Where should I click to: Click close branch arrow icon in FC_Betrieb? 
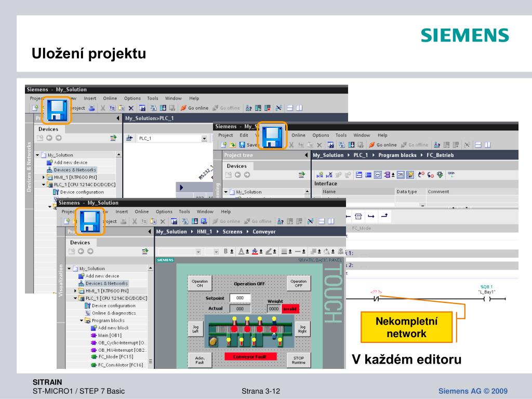(384, 216)
